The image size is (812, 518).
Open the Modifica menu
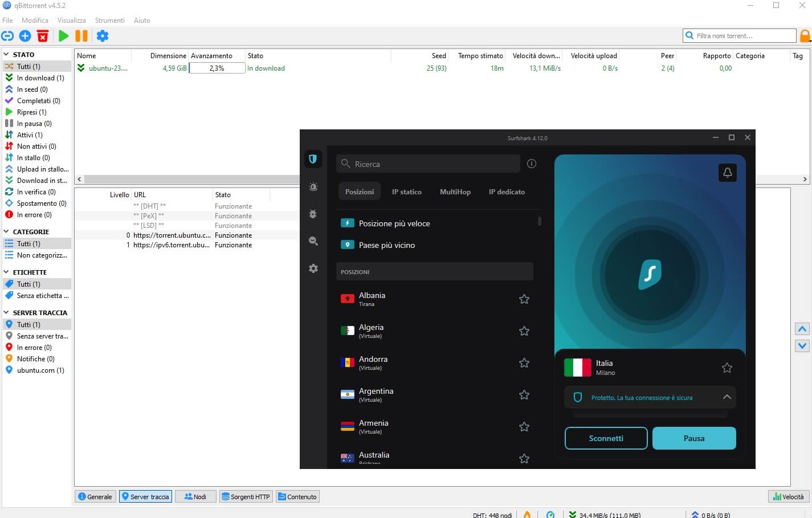click(x=35, y=21)
